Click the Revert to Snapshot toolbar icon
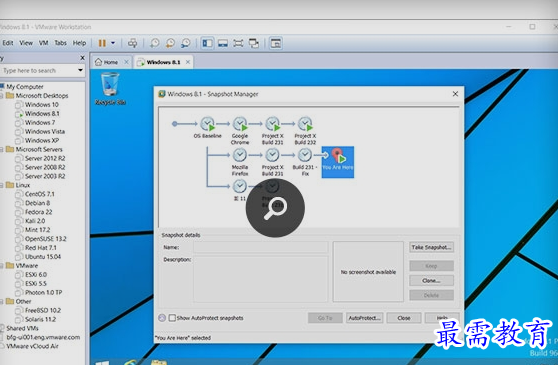This screenshot has height=365, width=558. coord(170,43)
